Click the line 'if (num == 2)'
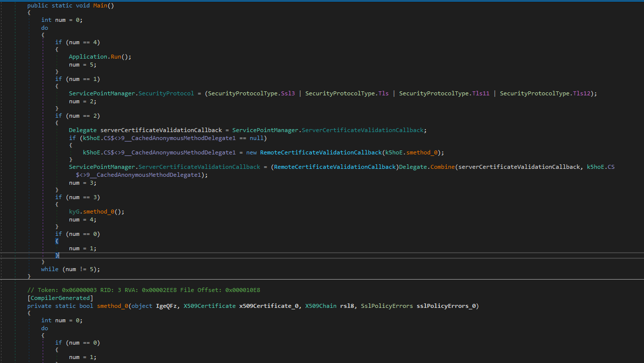Image resolution: width=644 pixels, height=363 pixels. [x=77, y=116]
